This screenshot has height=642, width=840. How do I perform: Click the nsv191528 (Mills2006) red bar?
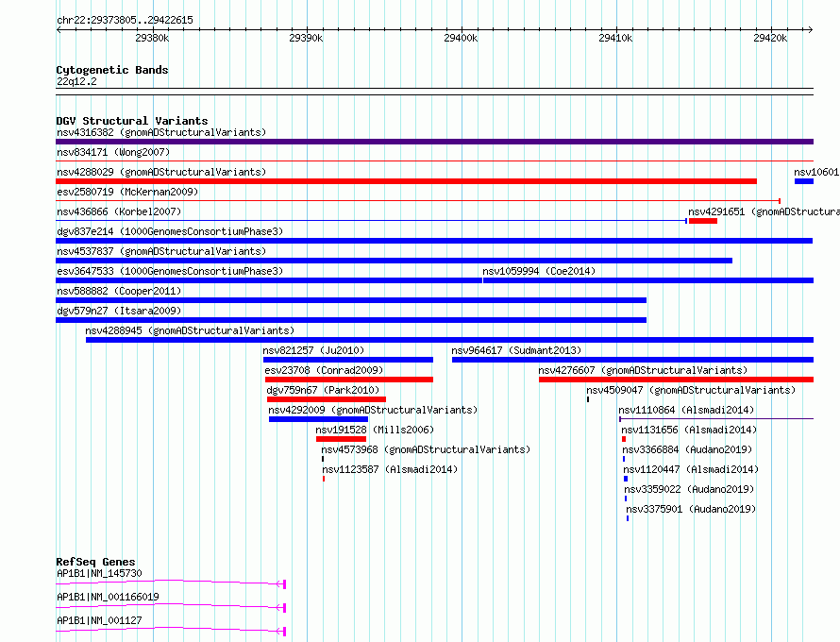coord(342,439)
